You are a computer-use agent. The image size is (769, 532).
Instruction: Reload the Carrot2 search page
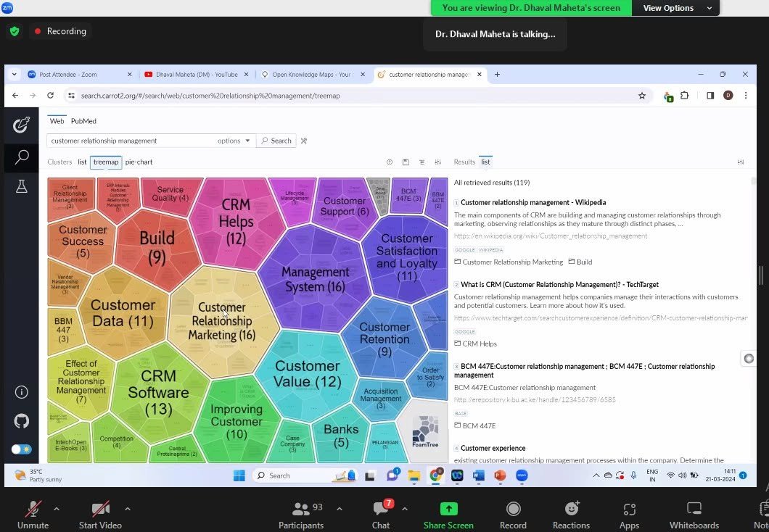[50, 96]
